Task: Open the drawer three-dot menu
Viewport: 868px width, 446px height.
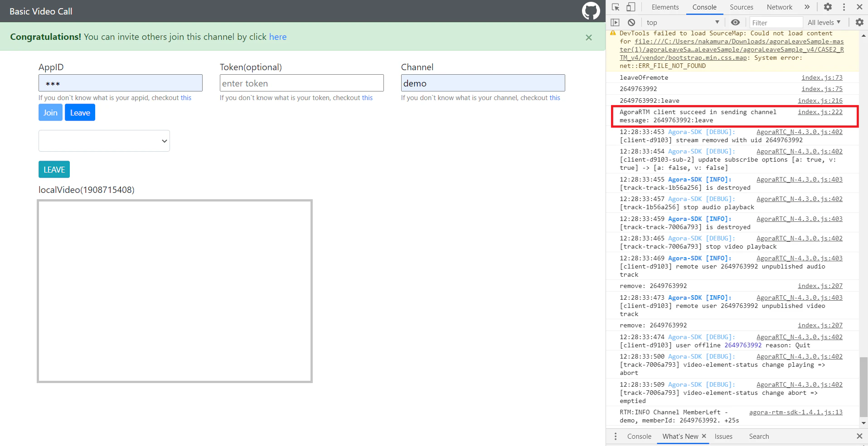Action: coord(616,436)
